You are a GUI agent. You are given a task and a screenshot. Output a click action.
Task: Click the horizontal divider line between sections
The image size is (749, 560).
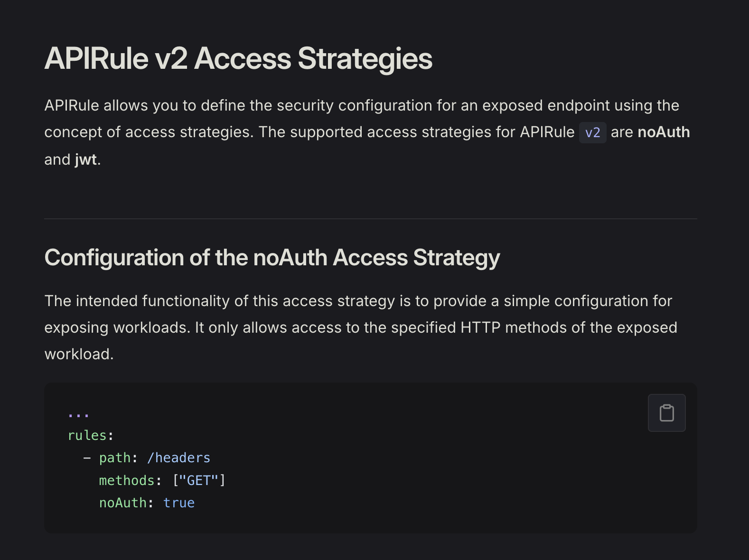(370, 219)
